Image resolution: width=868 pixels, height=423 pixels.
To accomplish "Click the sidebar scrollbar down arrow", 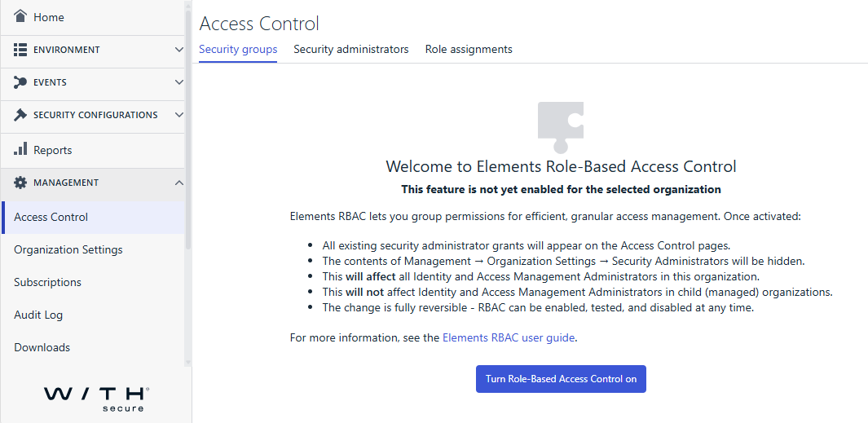I will tap(188, 362).
